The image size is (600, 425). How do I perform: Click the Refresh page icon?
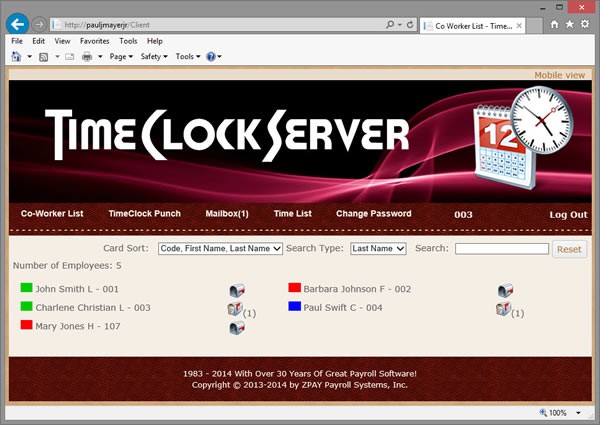tap(410, 24)
